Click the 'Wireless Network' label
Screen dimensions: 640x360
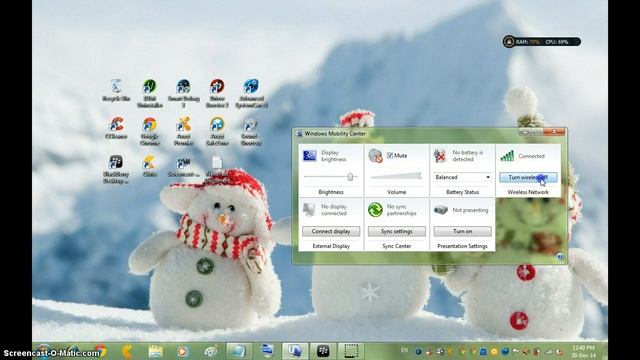pos(528,192)
